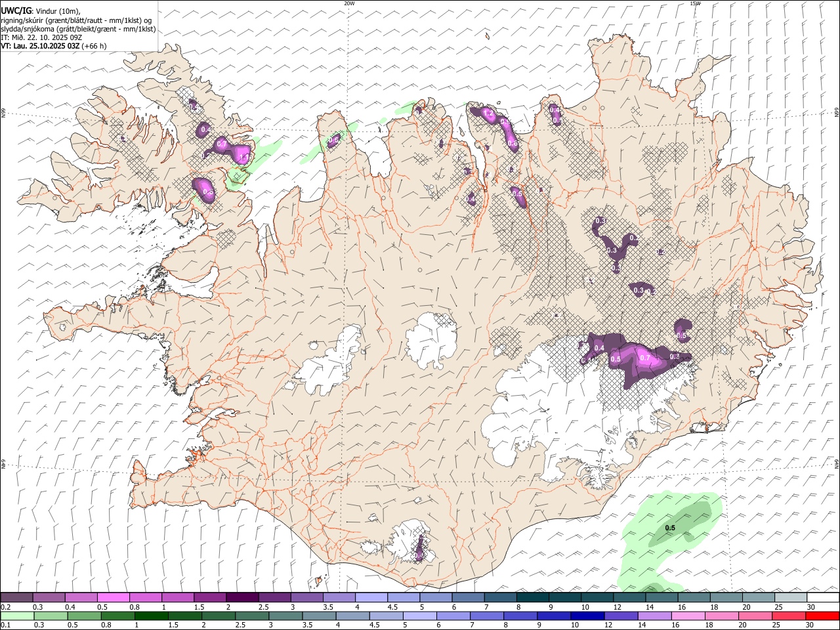
Task: Select the palest green 0.1 rain-scale swatch
Action: coord(17,616)
